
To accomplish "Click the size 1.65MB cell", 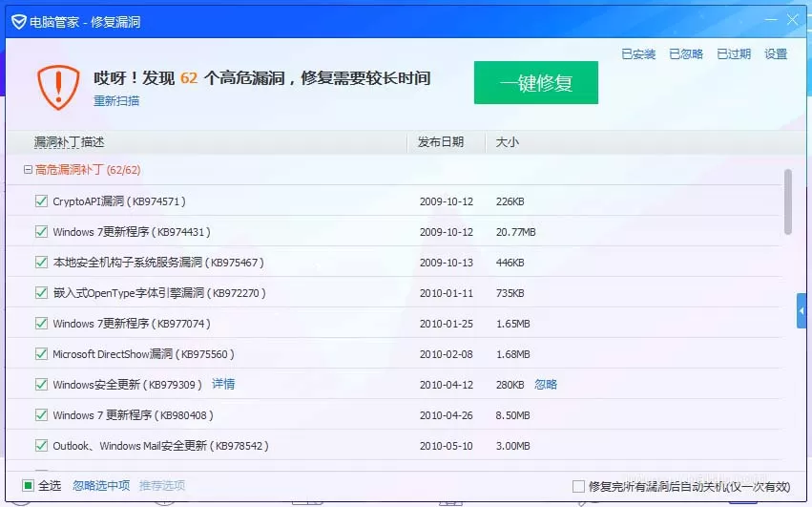I will tap(512, 324).
